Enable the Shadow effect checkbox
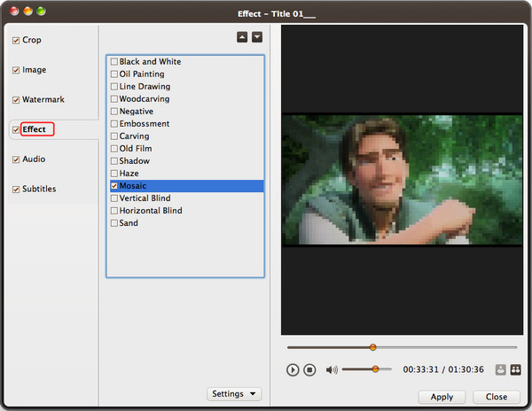This screenshot has width=532, height=411. click(x=114, y=161)
